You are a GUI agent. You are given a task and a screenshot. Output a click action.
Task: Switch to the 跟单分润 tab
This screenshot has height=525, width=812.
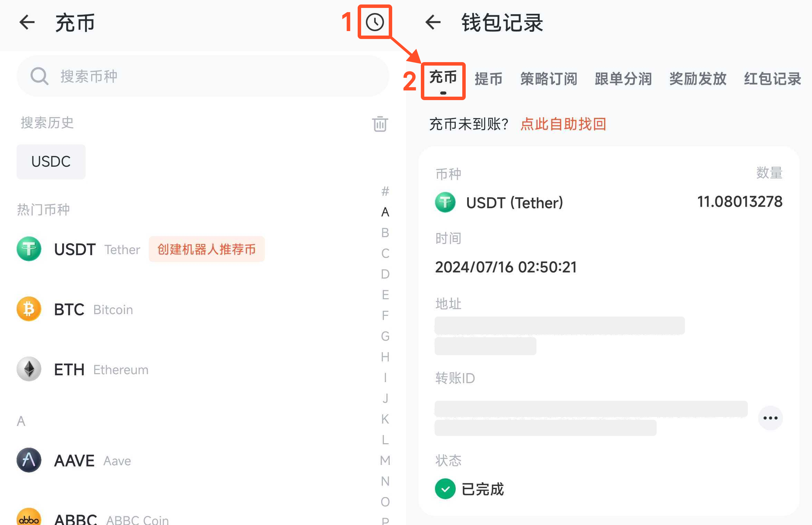click(623, 79)
